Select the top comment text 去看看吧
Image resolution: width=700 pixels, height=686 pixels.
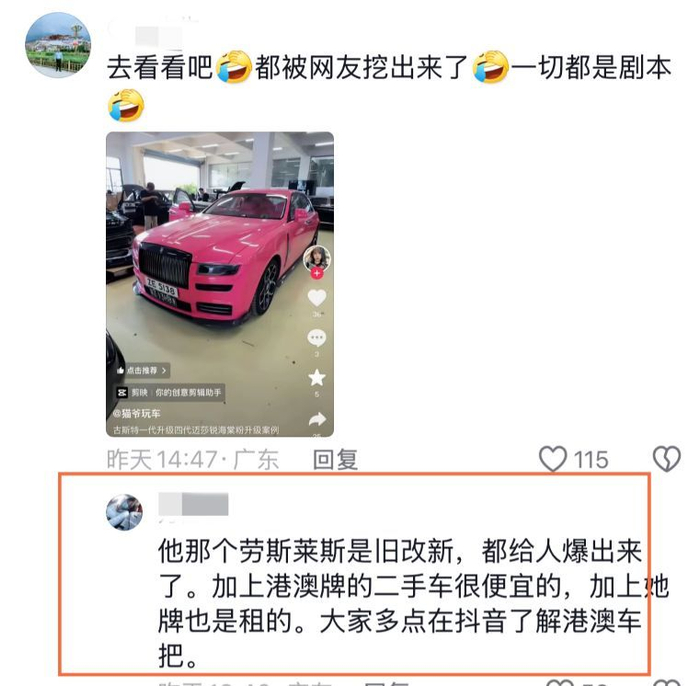point(160,67)
